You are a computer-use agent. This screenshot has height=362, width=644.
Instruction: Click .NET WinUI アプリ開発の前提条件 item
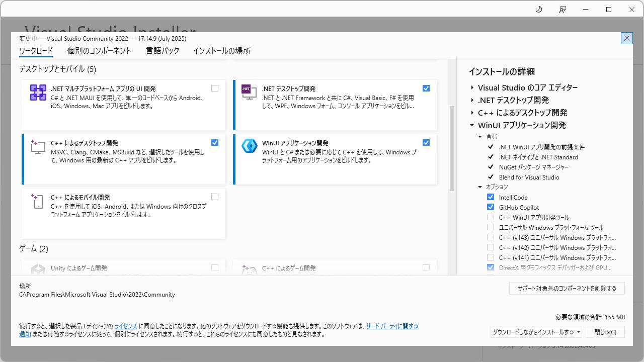coord(542,147)
